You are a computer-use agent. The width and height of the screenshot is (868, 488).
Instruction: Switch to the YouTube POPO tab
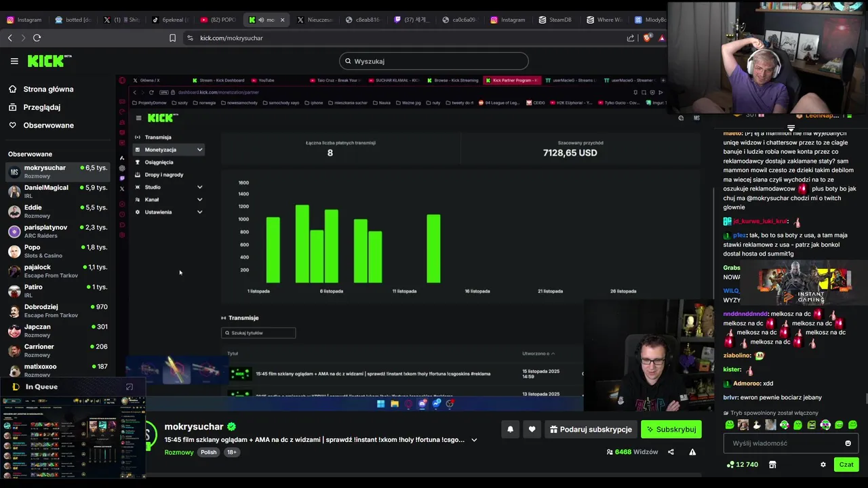[218, 20]
